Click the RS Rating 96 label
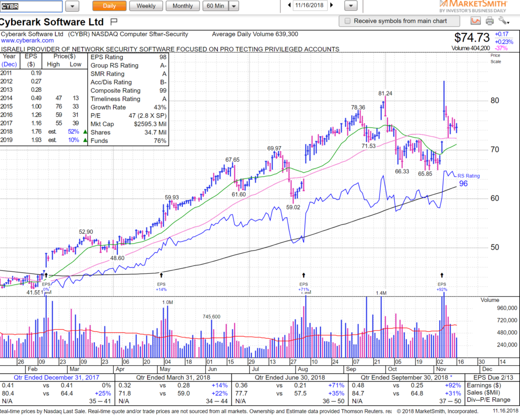 tap(468, 180)
